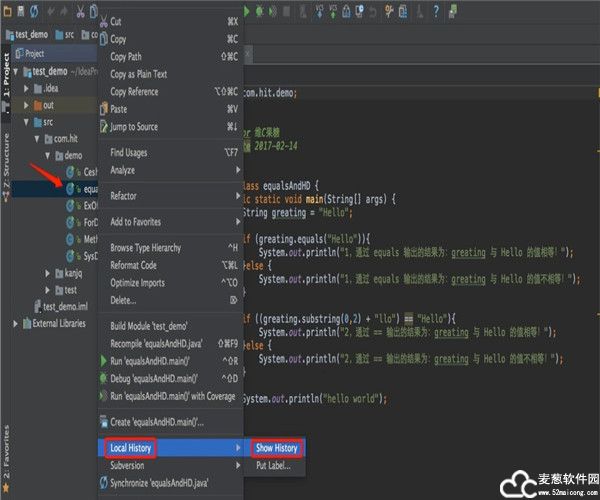Click the Debug bug icon in toolbar
Viewport: 600px width, 500px height.
tap(260, 10)
